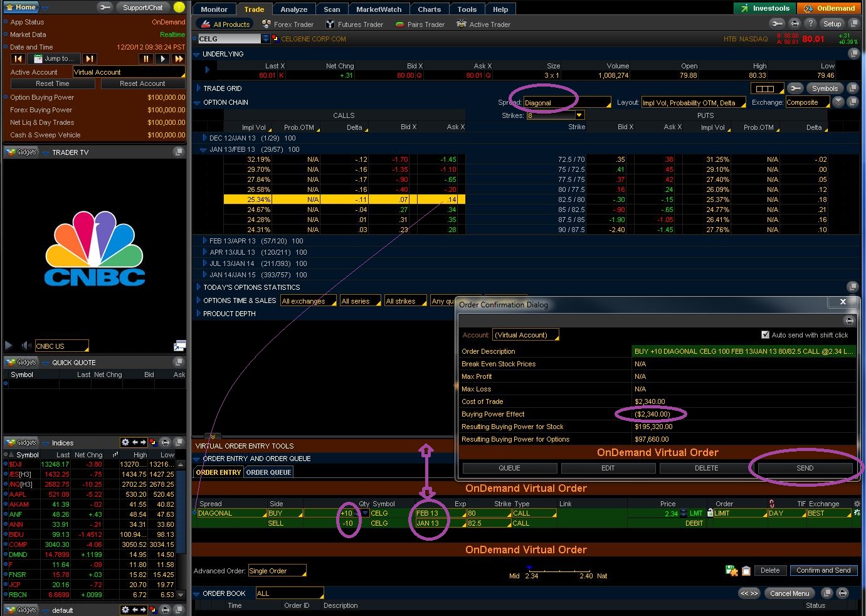Open the MarketWatch tab
The width and height of the screenshot is (866, 616).
click(x=379, y=9)
